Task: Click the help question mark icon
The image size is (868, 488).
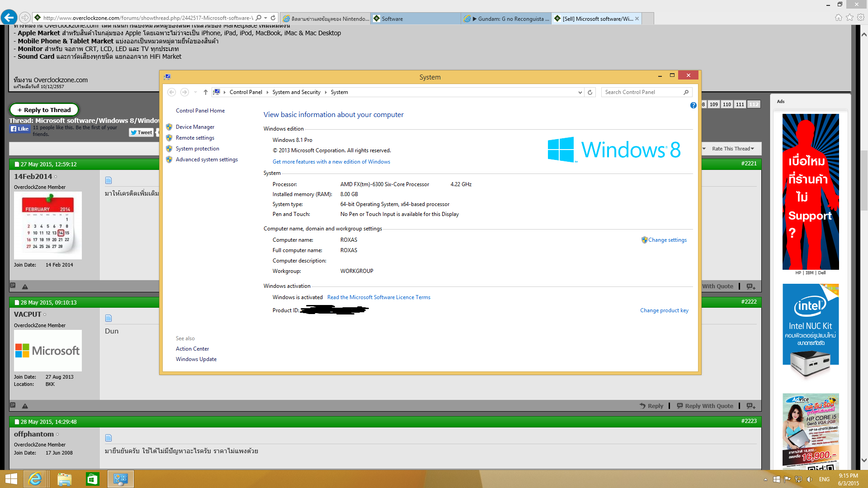Action: 693,105
